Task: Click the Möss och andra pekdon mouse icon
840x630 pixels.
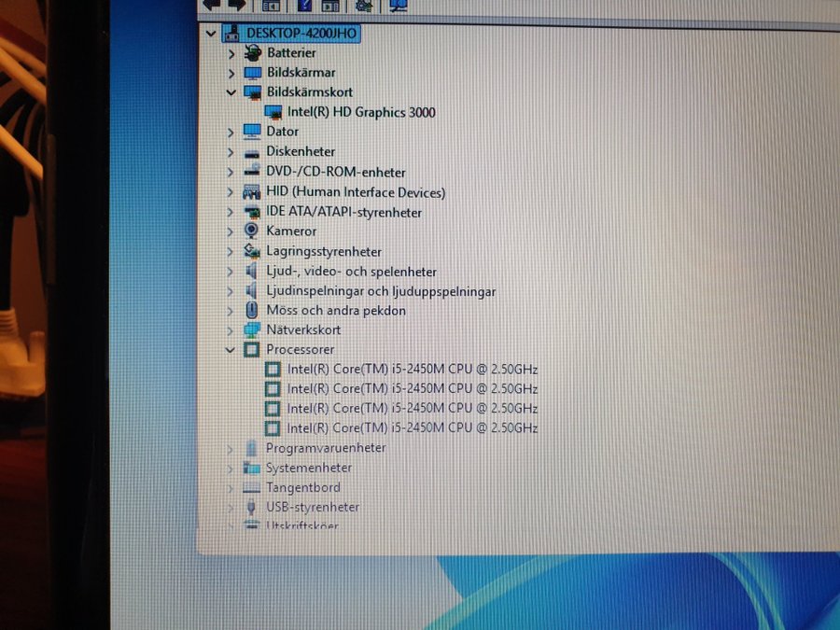Action: 251,310
